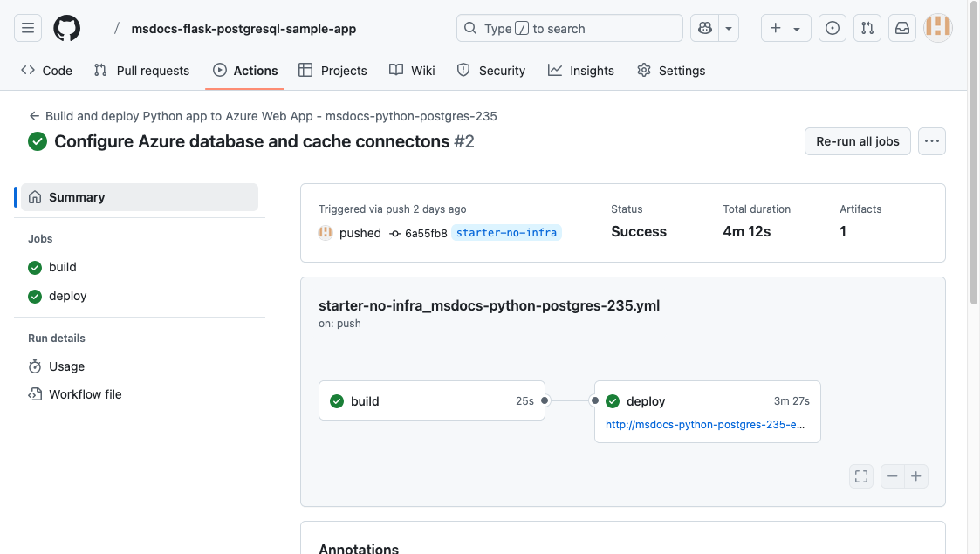Screen dimensions: 980x554
Task: Zoom in on the workflow graph
Action: 915,475
